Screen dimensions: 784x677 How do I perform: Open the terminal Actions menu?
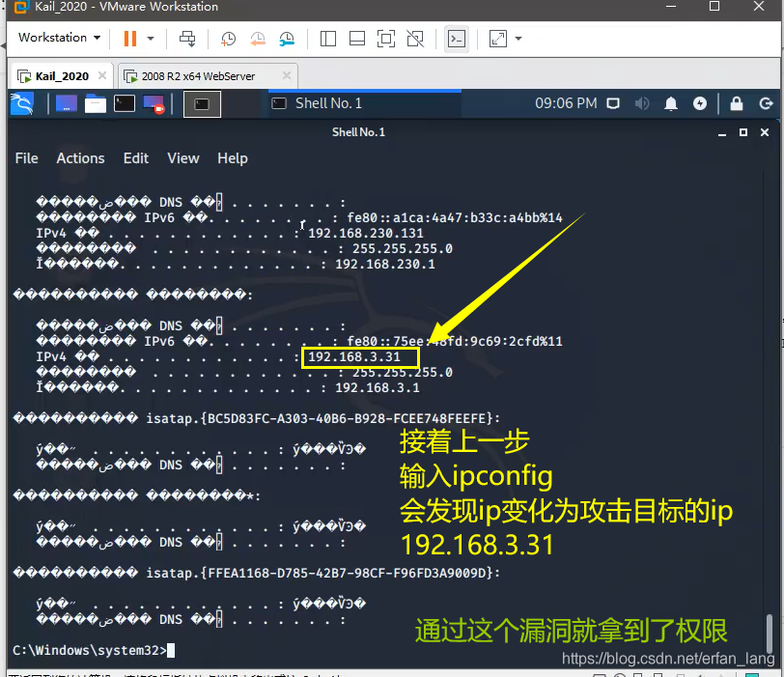click(x=80, y=158)
